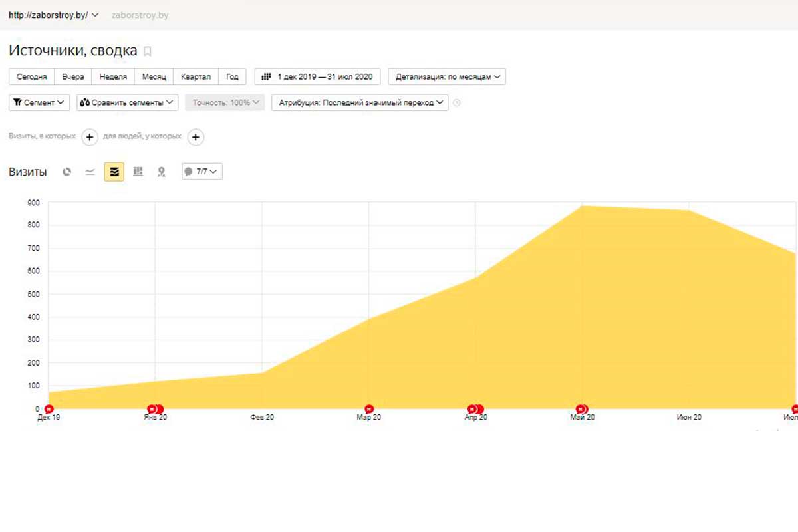This screenshot has width=798, height=532.
Task: Open the Сравнить сегменты dropdown
Action: coord(127,103)
